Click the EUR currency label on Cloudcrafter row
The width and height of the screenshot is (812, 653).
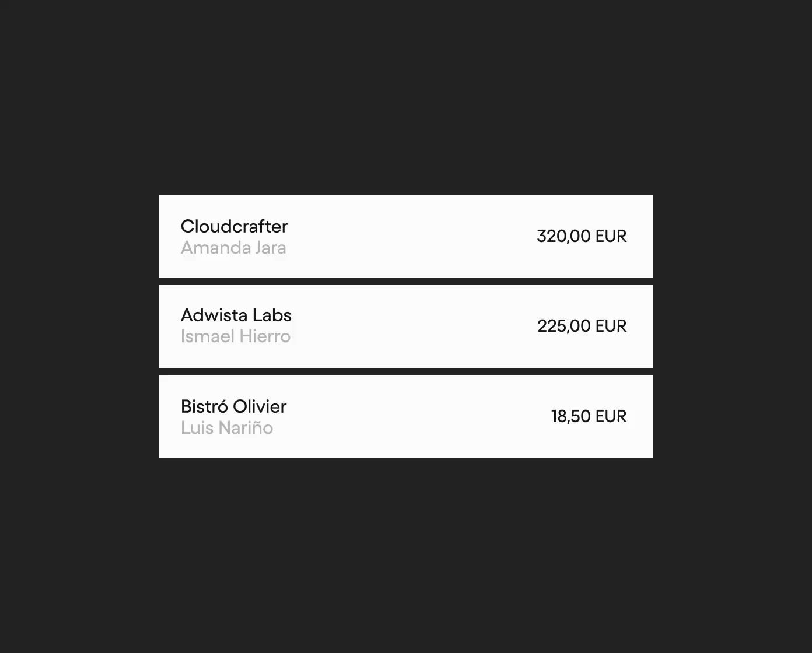611,236
